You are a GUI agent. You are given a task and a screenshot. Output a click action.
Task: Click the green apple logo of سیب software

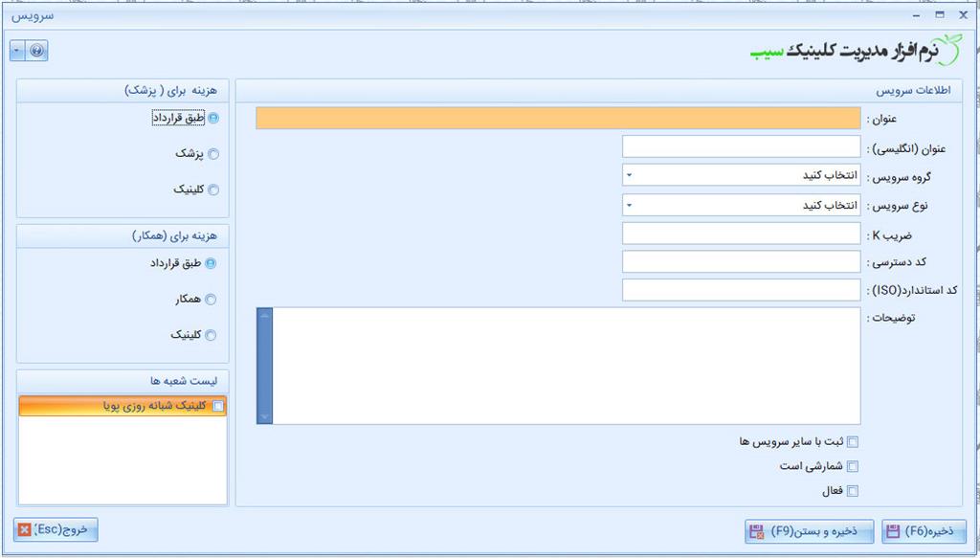tap(949, 44)
